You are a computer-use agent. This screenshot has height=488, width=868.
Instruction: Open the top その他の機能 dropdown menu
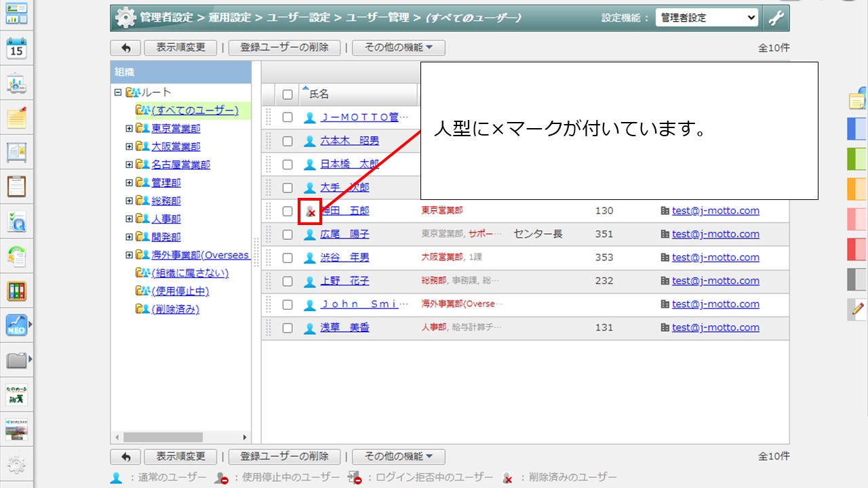[398, 47]
